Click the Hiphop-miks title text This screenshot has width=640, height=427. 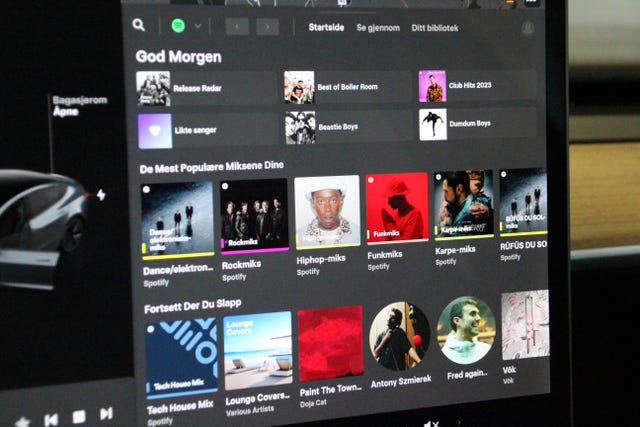[321, 259]
